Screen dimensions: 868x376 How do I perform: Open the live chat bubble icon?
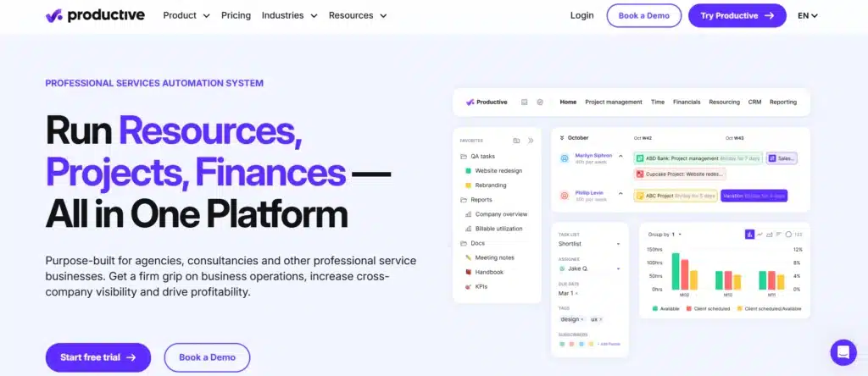click(x=843, y=352)
